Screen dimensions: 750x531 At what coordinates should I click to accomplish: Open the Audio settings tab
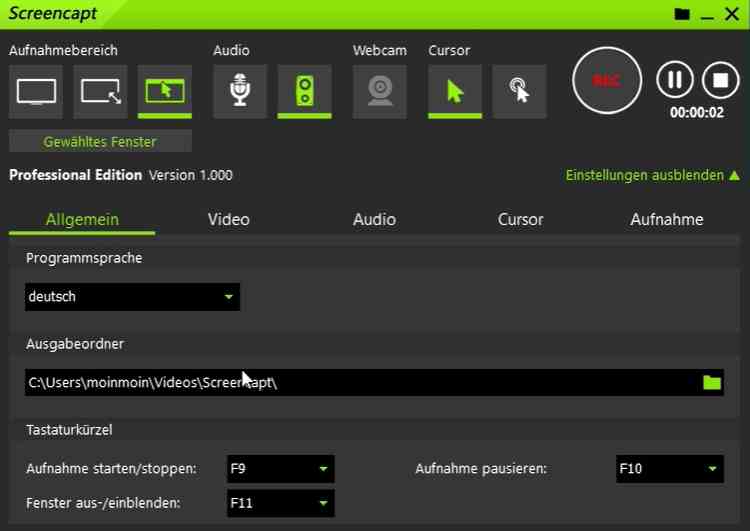(375, 220)
